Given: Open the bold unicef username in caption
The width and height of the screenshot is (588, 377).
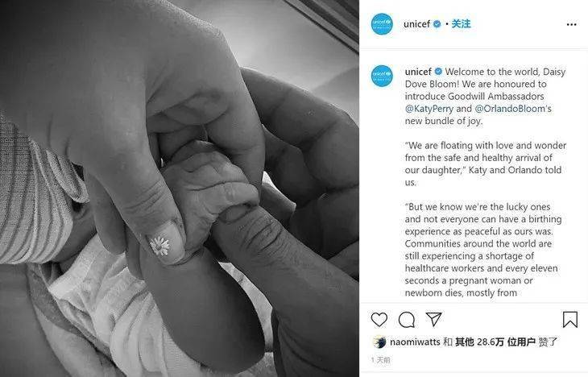Looking at the screenshot, I should [418, 71].
